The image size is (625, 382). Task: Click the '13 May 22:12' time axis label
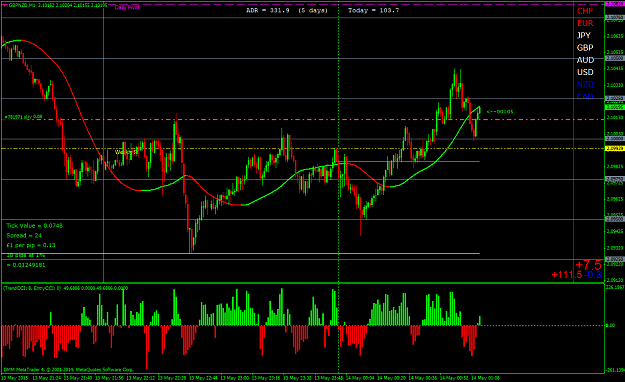[x=141, y=378]
